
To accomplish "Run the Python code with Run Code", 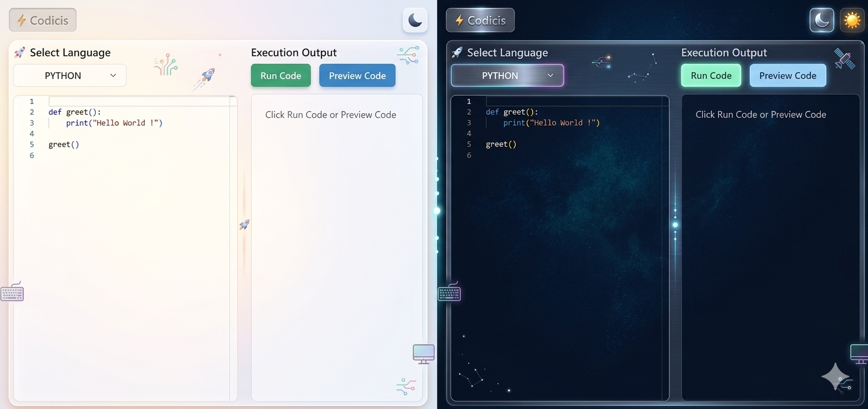I will click(280, 75).
